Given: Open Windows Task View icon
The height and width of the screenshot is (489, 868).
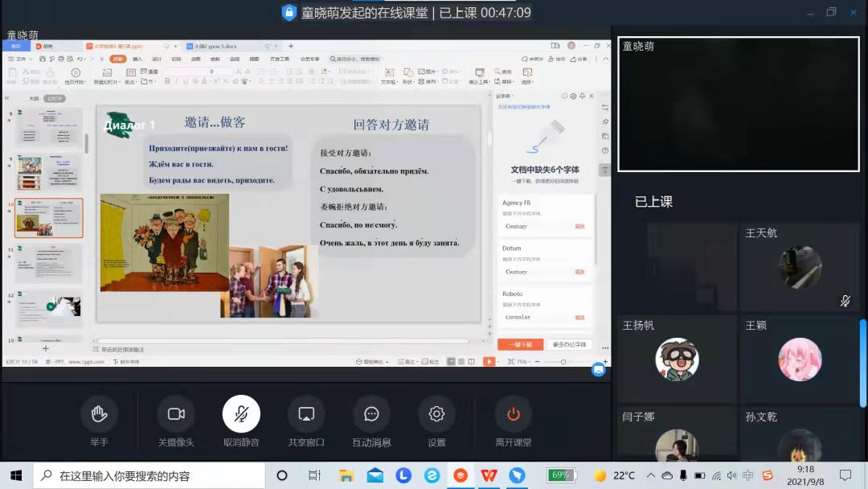Looking at the screenshot, I should pyautogui.click(x=315, y=475).
